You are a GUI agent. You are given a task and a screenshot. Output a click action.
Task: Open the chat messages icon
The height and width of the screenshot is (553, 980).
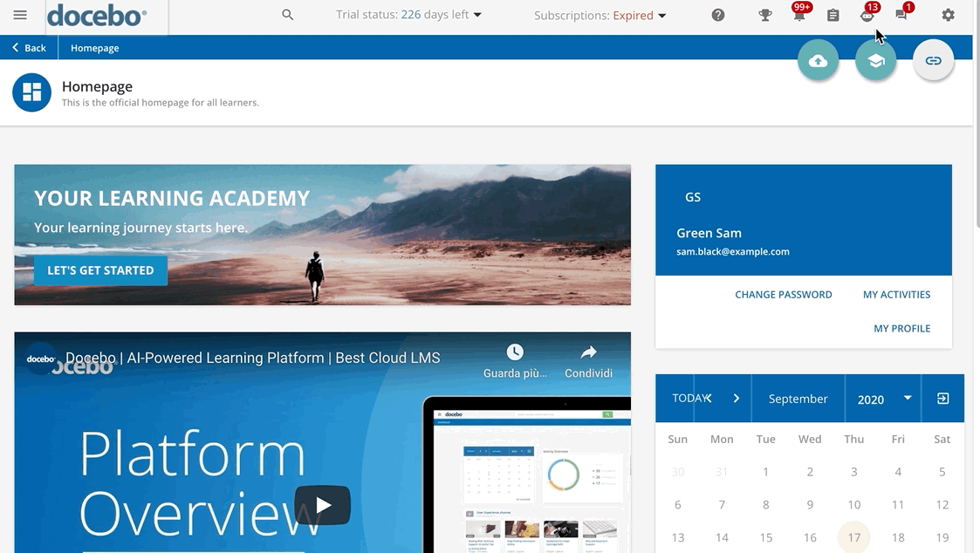pos(901,15)
